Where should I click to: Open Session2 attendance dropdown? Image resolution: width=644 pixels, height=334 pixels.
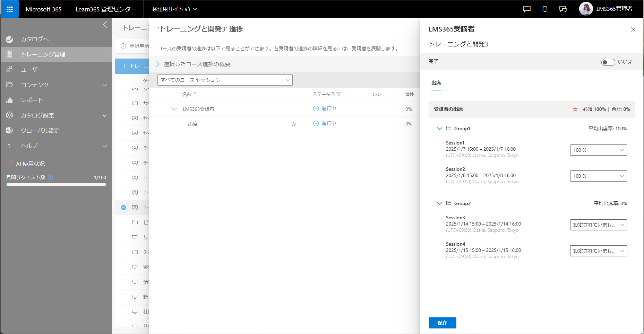click(x=599, y=176)
